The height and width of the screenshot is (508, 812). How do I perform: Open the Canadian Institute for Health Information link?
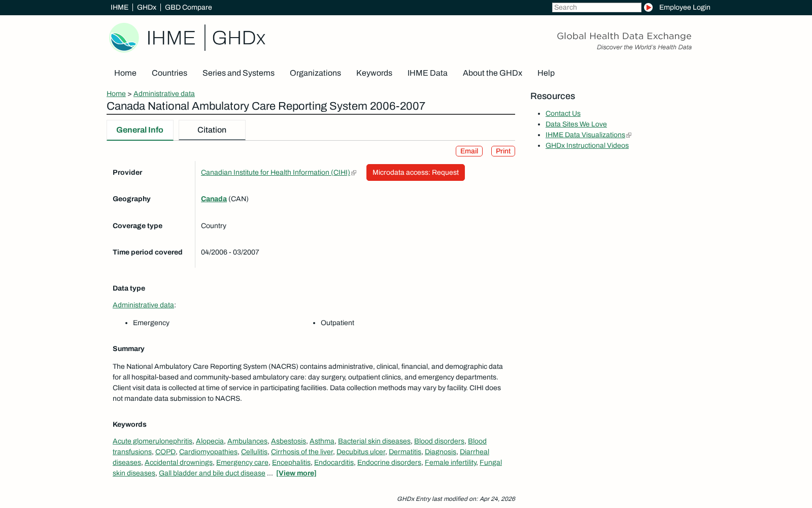pyautogui.click(x=276, y=172)
